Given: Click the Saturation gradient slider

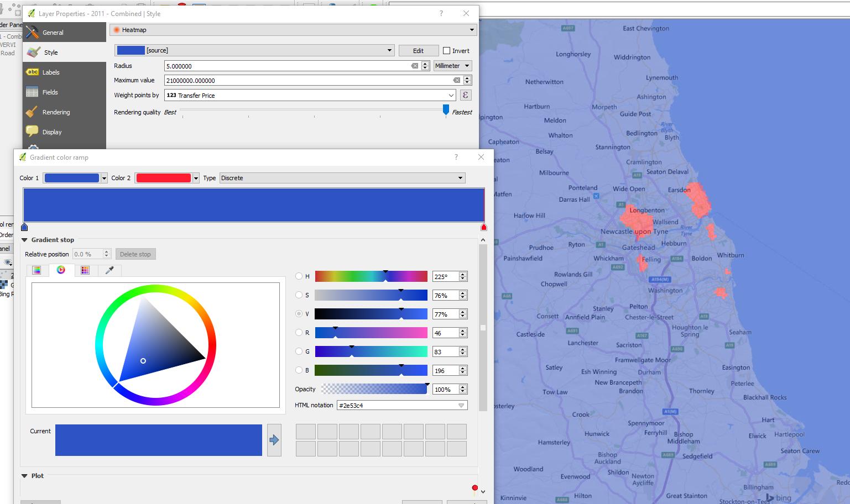Looking at the screenshot, I should [x=371, y=295].
